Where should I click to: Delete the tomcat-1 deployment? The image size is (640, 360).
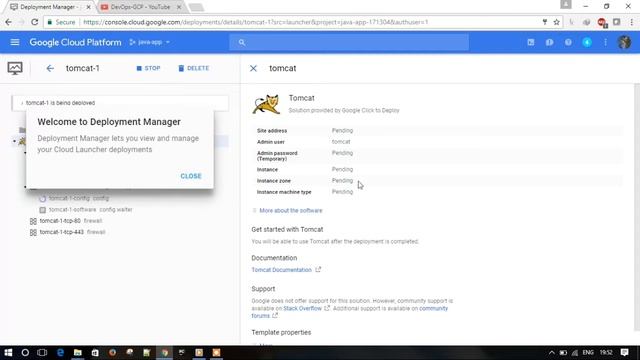point(193,68)
